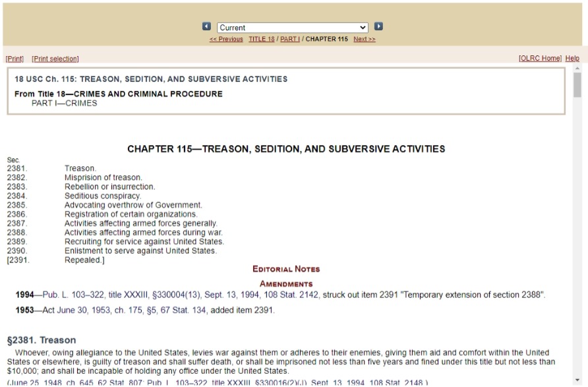Click the PART I—CRIMES text in header box
Viewport: 588px width, 387px height.
[x=64, y=103]
